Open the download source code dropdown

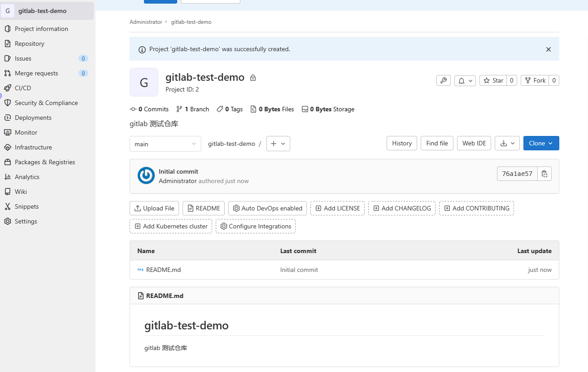(x=507, y=143)
